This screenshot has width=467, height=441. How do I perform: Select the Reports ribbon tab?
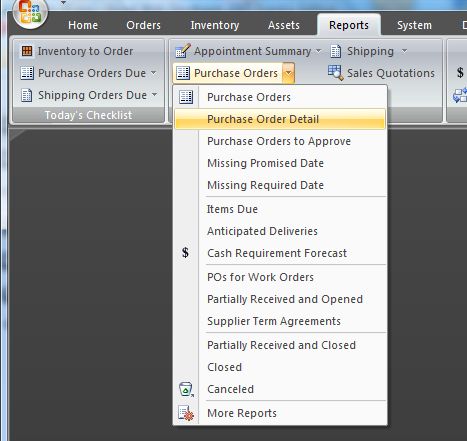tap(349, 25)
